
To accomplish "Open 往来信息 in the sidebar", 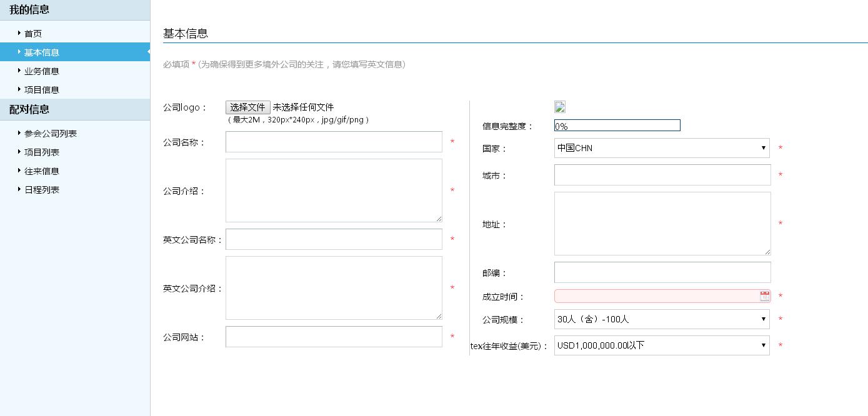I will 42,171.
